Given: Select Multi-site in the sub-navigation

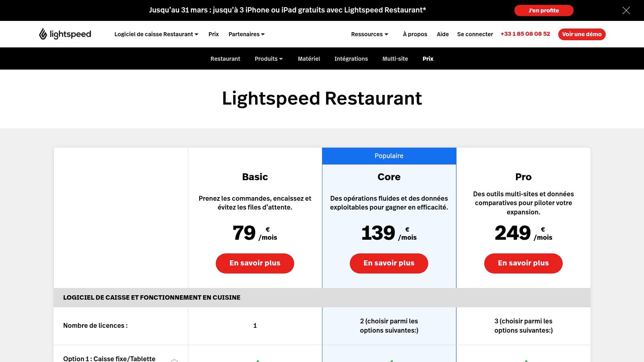Looking at the screenshot, I should click(395, 59).
